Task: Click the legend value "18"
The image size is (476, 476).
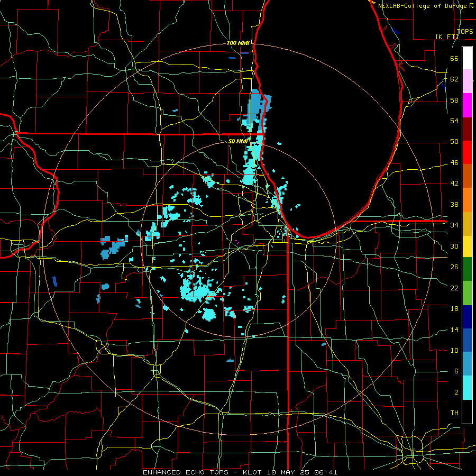Action: click(x=454, y=309)
